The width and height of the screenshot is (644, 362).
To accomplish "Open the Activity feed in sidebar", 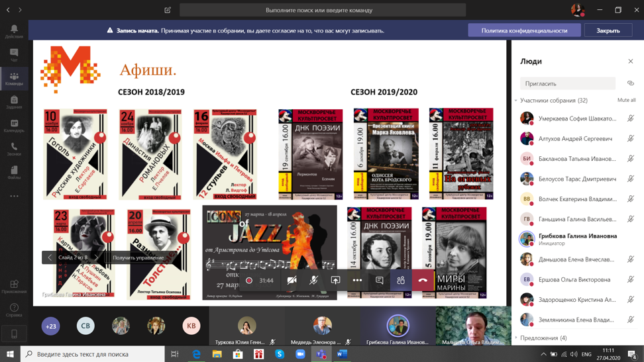I will point(14,32).
